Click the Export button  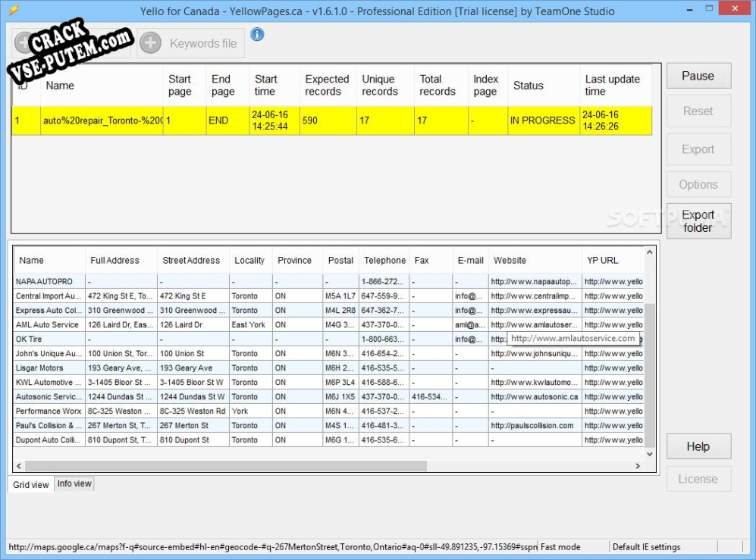pyautogui.click(x=698, y=149)
